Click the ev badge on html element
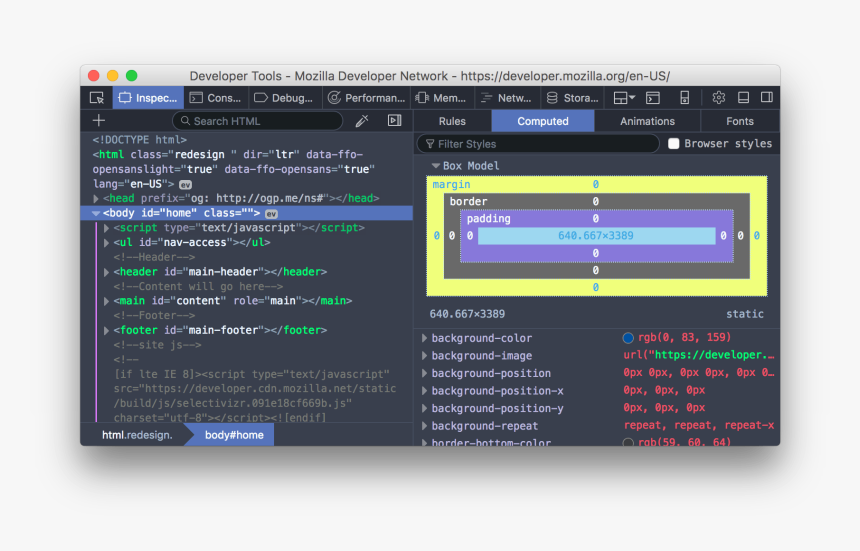Image resolution: width=860 pixels, height=551 pixels. (x=185, y=185)
